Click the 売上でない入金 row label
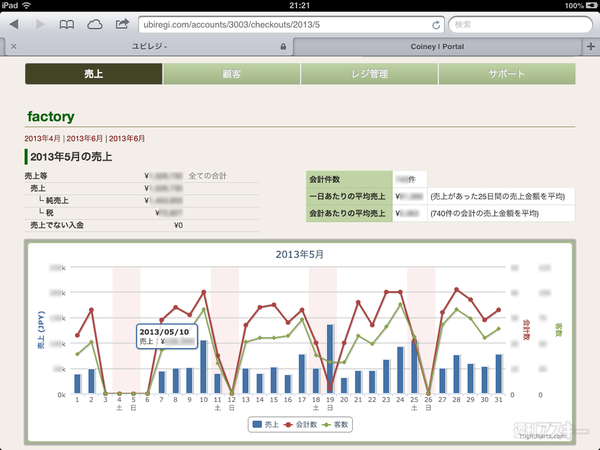The width and height of the screenshot is (600, 450). (x=57, y=225)
